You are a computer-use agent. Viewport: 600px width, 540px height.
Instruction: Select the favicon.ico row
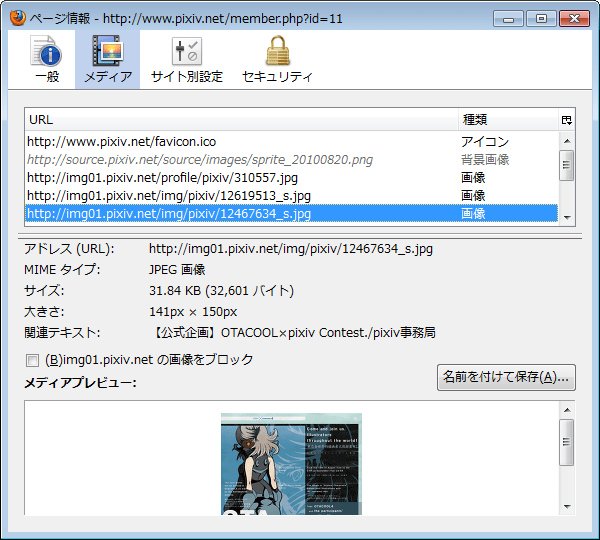[292, 142]
